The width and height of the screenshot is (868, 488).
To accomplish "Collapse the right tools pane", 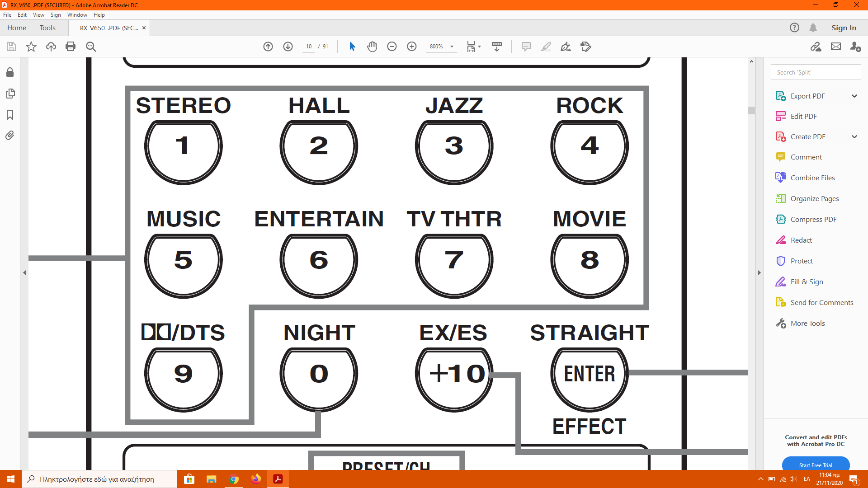I will (759, 272).
